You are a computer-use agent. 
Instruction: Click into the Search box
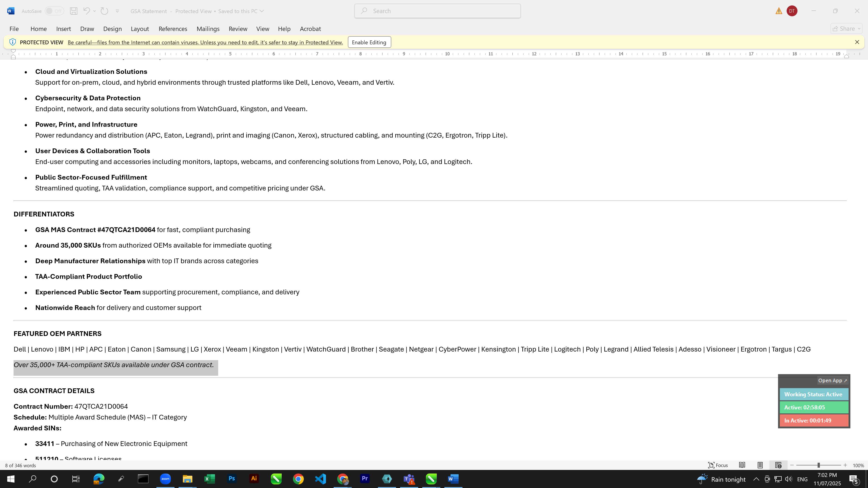pyautogui.click(x=437, y=11)
